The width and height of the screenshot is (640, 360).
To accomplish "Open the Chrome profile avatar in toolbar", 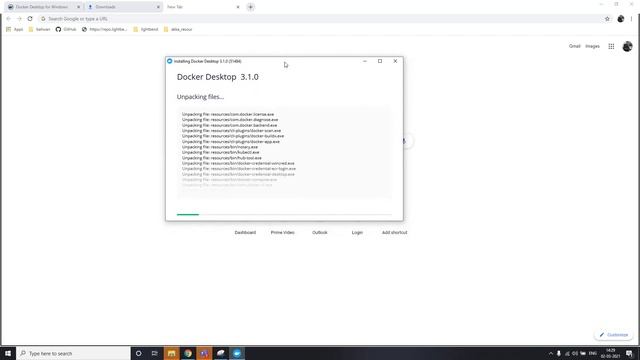I will click(620, 19).
